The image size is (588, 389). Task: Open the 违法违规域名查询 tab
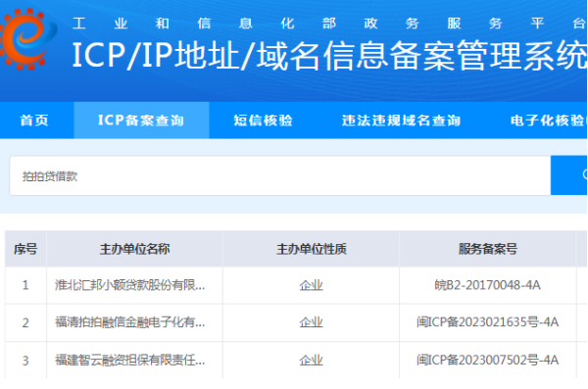click(401, 121)
